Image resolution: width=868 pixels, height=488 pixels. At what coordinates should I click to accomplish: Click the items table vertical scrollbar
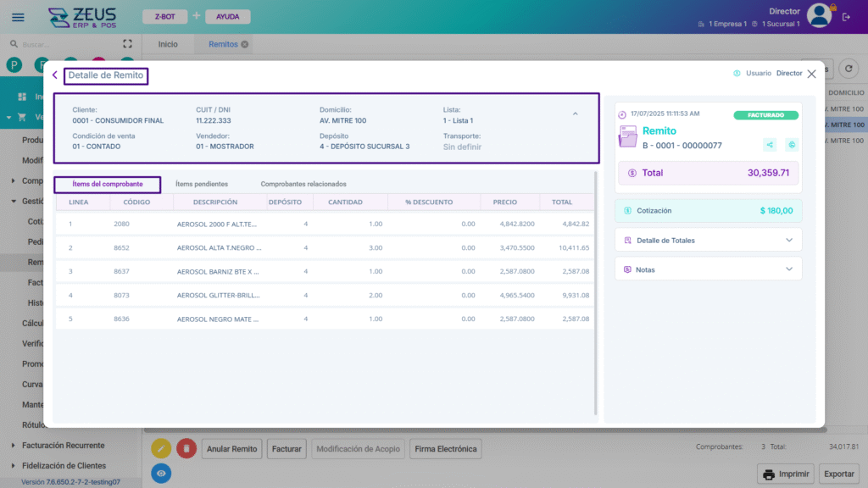(596, 293)
